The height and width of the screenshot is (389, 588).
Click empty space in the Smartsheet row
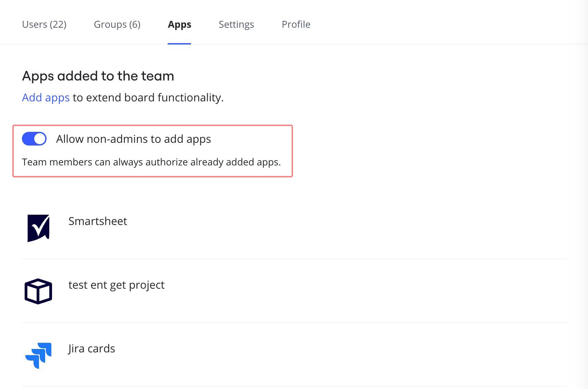(342, 228)
